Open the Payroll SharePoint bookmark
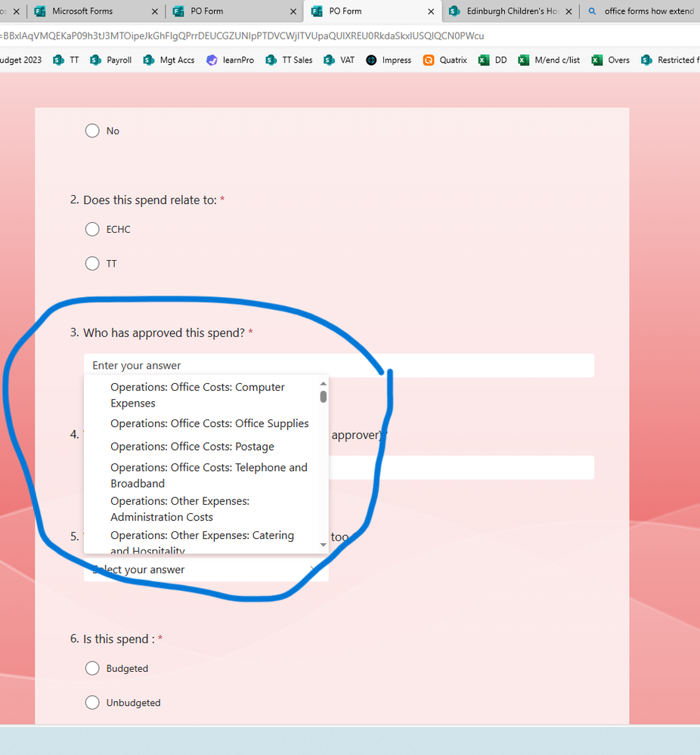Viewport: 700px width, 755px height. click(x=117, y=60)
